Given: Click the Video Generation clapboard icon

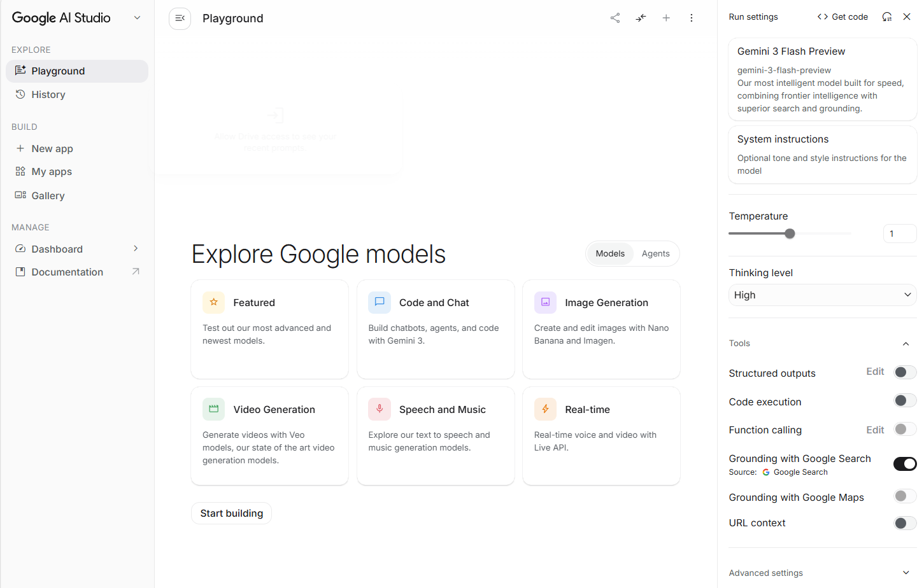Looking at the screenshot, I should pyautogui.click(x=214, y=409).
